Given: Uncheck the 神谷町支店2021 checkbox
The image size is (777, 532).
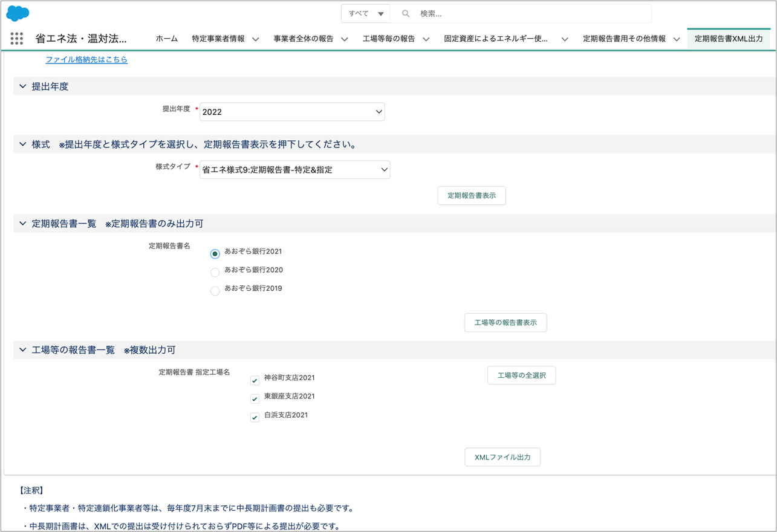Looking at the screenshot, I should tap(255, 380).
